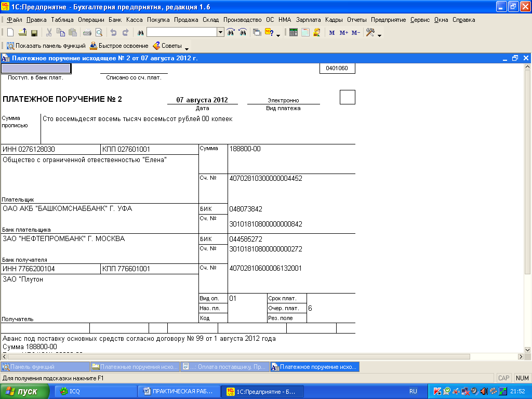This screenshot has height=399, width=532.
Task: Open the Касса menu
Action: (x=135, y=20)
